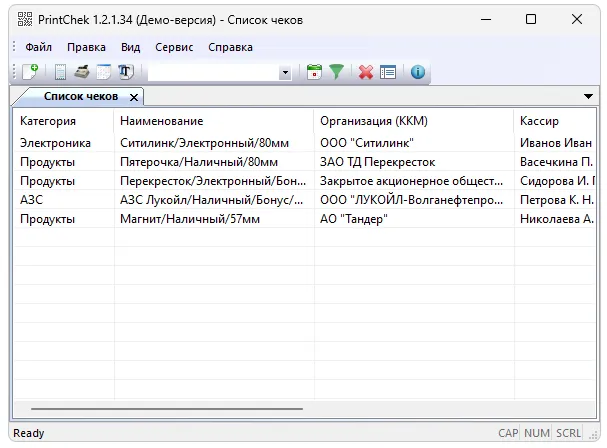
Task: Open the toolbar combo box dropdown arrow
Action: tap(285, 72)
